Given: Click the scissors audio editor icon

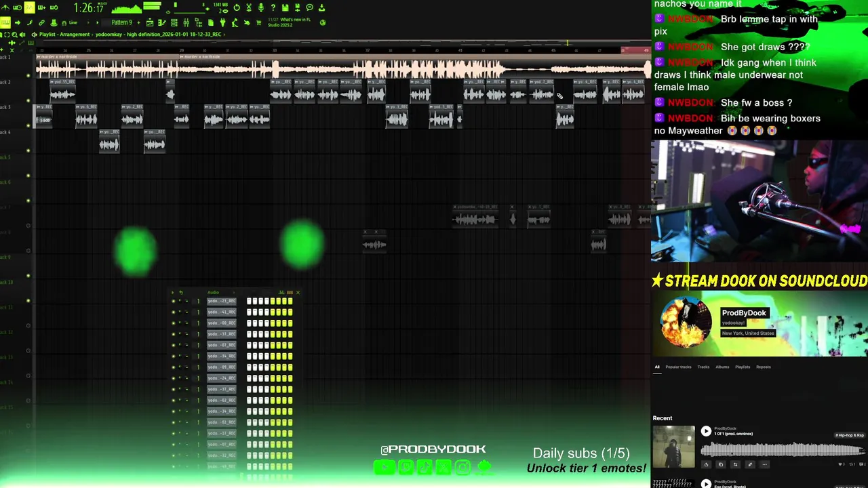Looking at the screenshot, I should pyautogui.click(x=249, y=7).
